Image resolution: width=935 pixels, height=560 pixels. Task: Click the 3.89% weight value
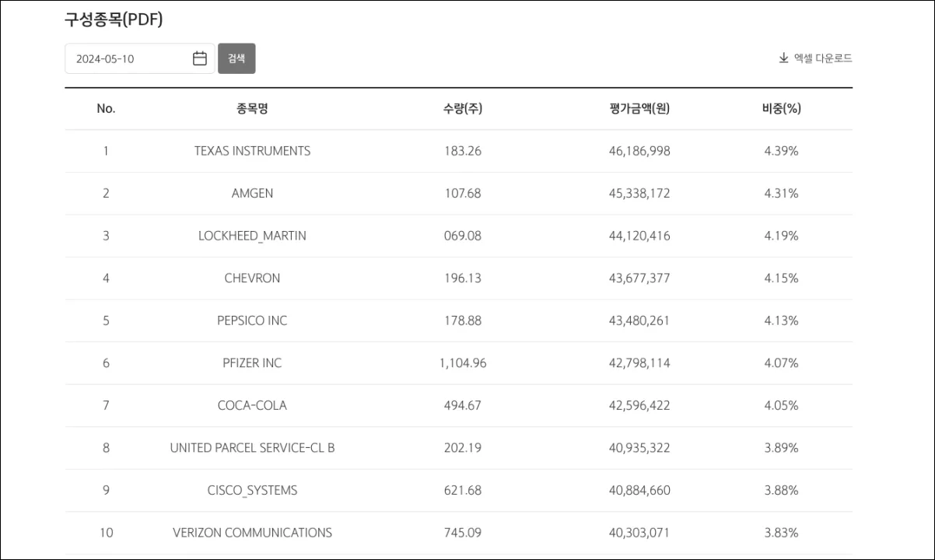point(781,448)
